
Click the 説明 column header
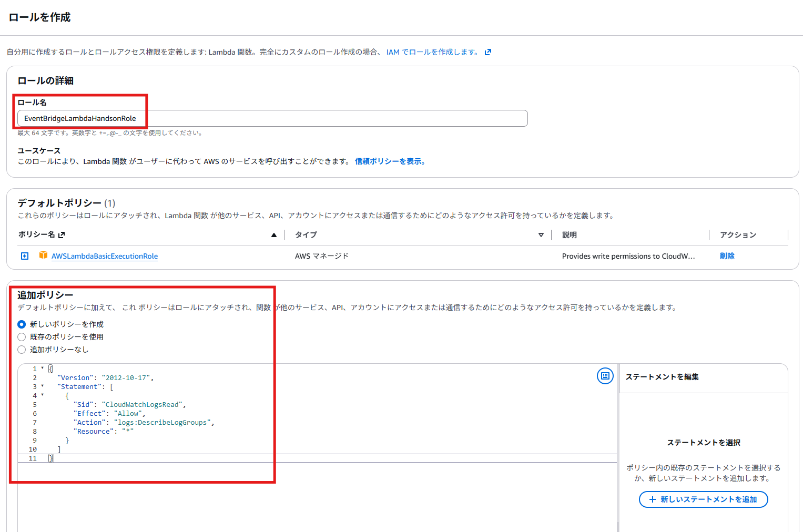[570, 235]
